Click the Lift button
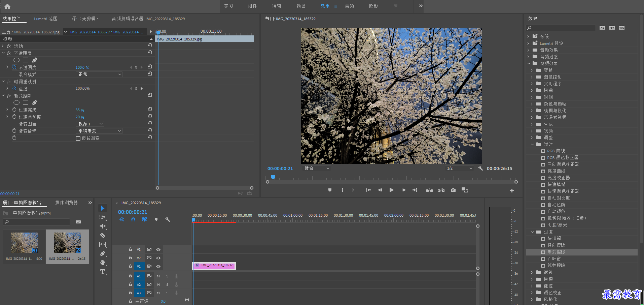The image size is (644, 305). [x=429, y=190]
